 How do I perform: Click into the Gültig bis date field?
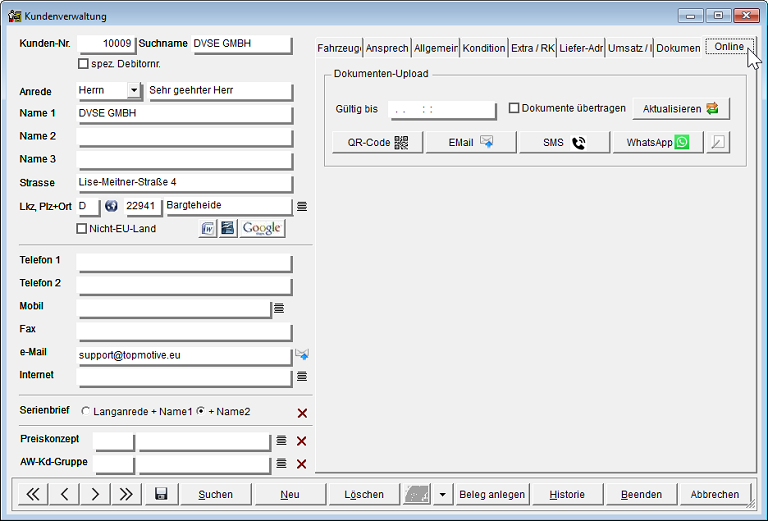coord(442,110)
